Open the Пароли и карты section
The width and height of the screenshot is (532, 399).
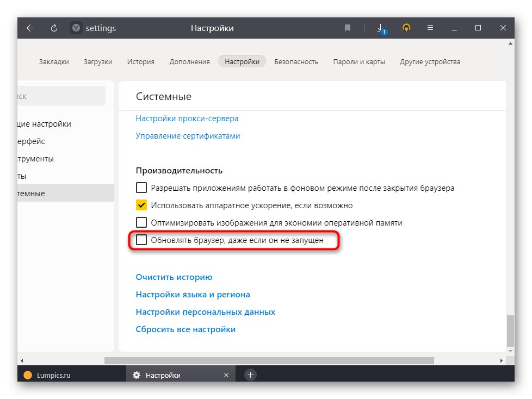pyautogui.click(x=359, y=61)
